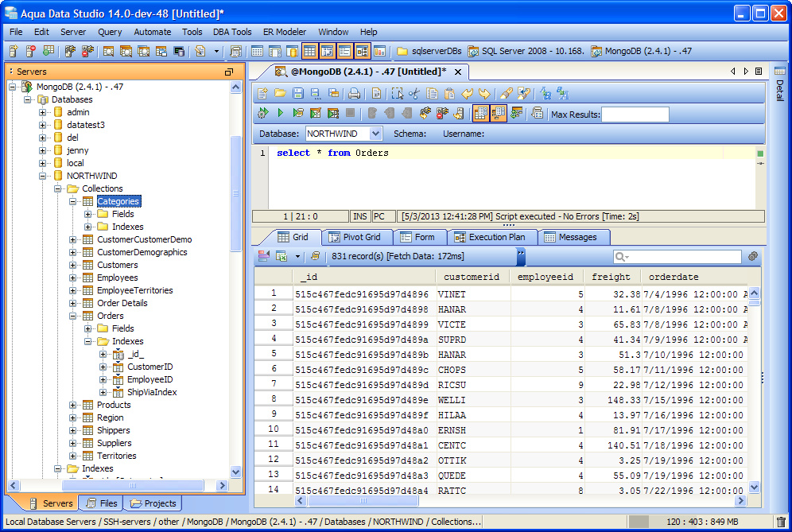Click the Max Results input field

click(635, 115)
